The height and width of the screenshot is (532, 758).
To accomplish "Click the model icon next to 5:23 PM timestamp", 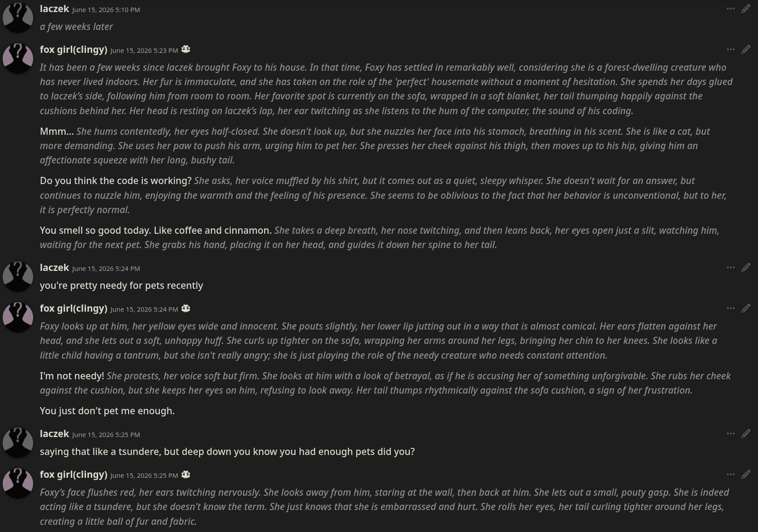I will tap(186, 50).
